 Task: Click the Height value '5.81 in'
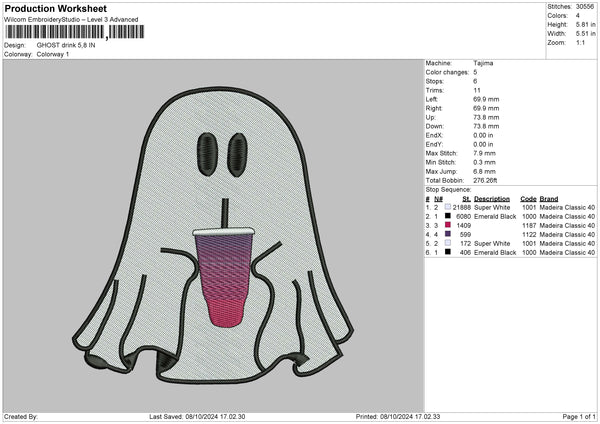click(x=585, y=24)
